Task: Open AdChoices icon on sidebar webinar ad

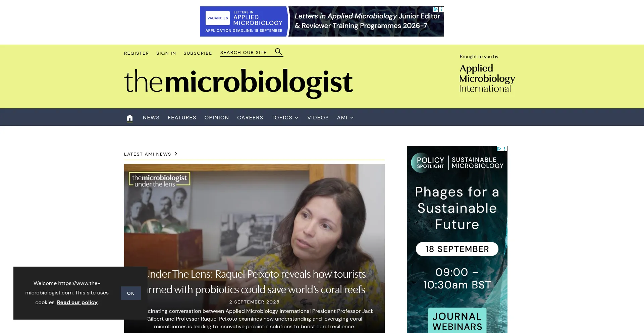Action: [x=499, y=149]
